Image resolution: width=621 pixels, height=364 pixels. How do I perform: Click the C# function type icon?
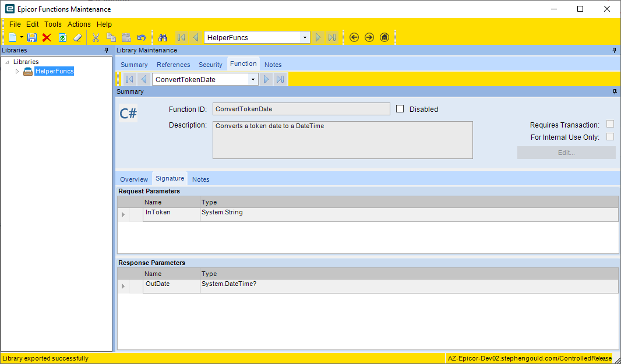click(x=128, y=114)
